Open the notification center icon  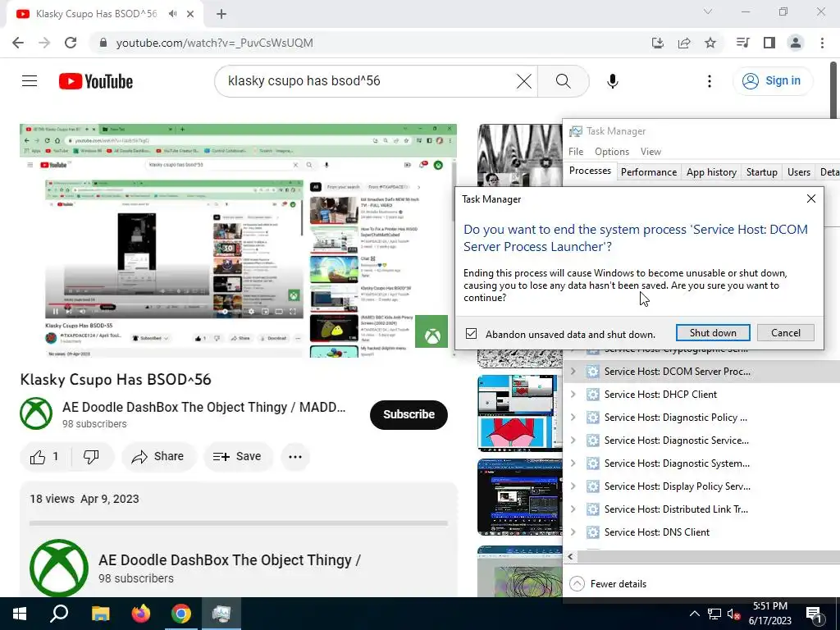[815, 614]
